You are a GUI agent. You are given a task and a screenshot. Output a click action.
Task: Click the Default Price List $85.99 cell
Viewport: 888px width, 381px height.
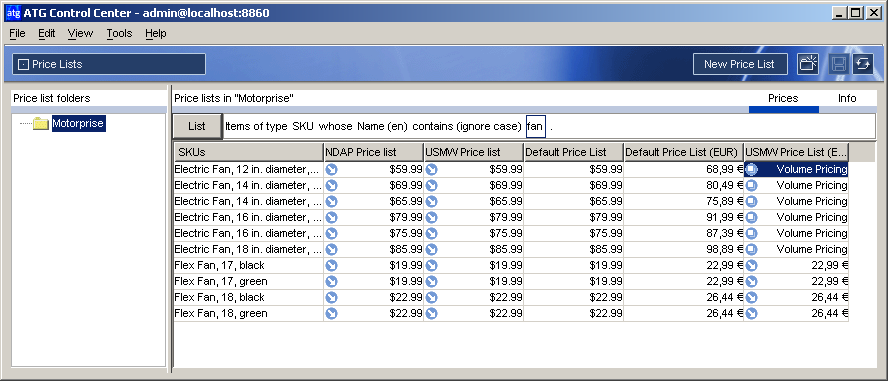pyautogui.click(x=574, y=249)
